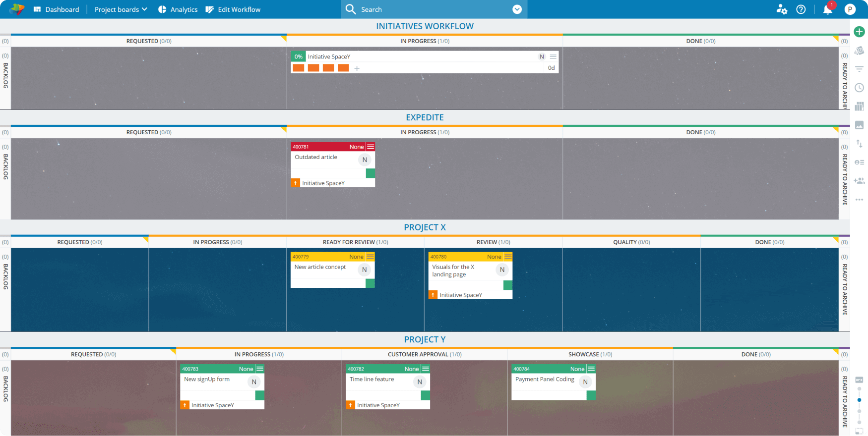Open the help question mark icon
Image resolution: width=868 pixels, height=436 pixels.
(801, 9)
